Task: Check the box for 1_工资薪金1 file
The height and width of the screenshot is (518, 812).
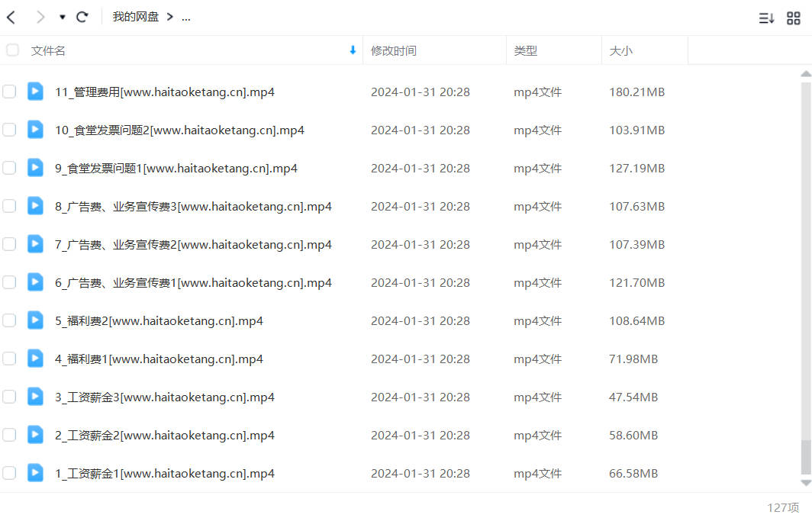Action: click(9, 473)
